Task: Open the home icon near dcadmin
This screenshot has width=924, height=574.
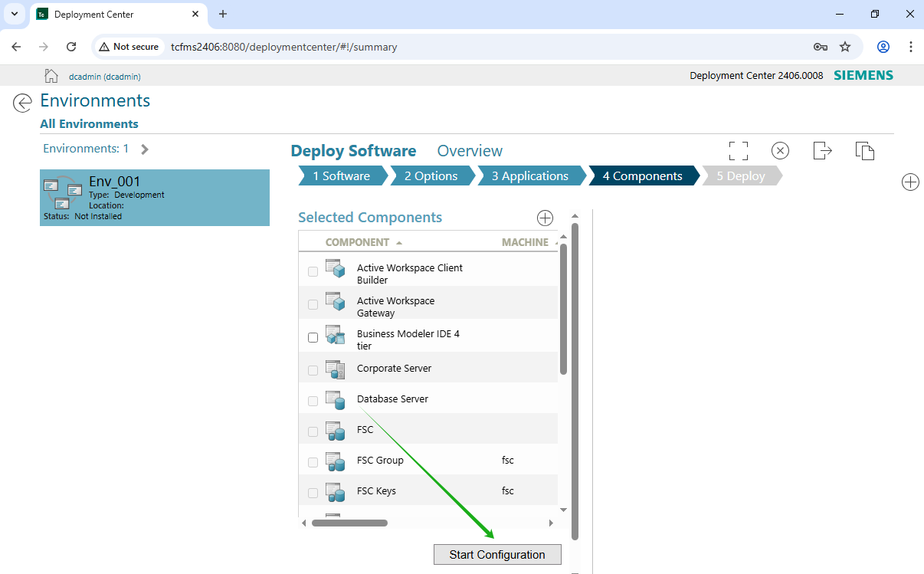Action: [51, 75]
